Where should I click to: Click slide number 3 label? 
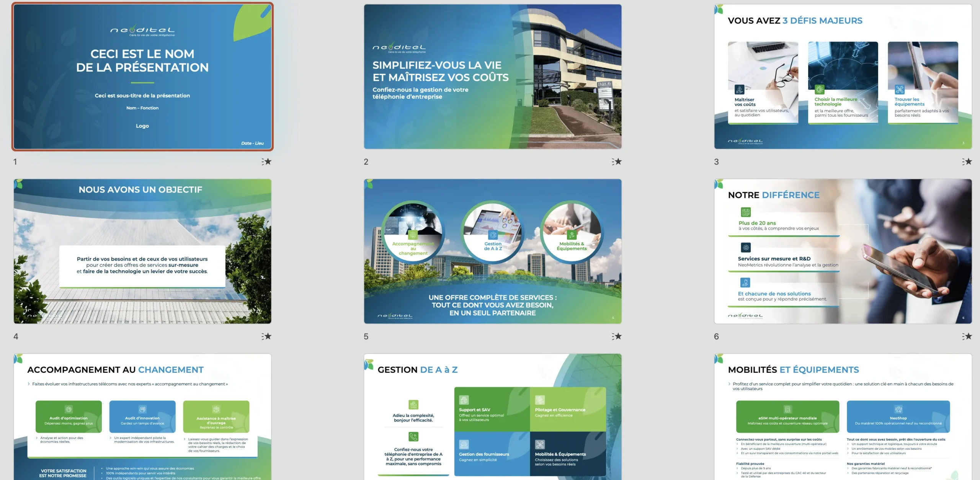click(x=716, y=162)
